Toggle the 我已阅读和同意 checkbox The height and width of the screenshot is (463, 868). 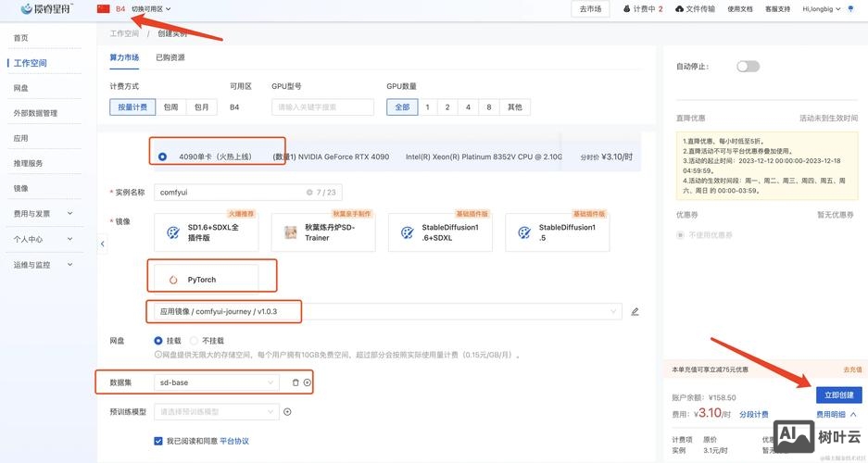click(x=158, y=441)
